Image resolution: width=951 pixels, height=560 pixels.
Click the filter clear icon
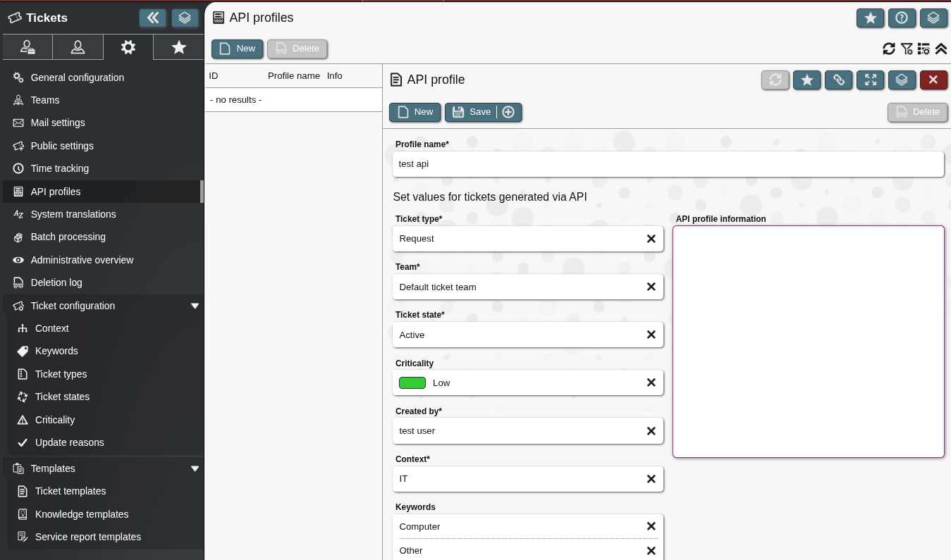point(907,49)
